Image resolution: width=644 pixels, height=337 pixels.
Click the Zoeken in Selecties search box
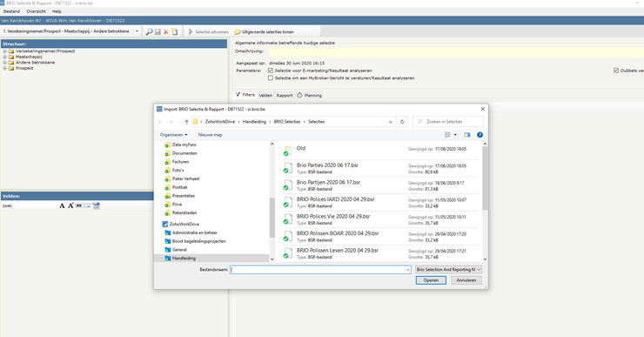point(448,122)
